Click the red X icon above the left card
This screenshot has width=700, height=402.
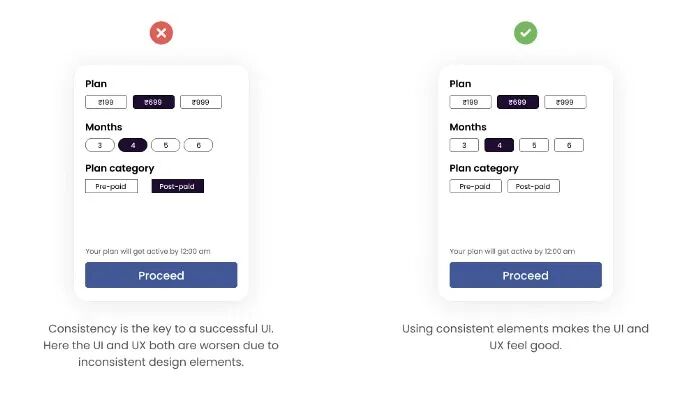[x=161, y=33]
